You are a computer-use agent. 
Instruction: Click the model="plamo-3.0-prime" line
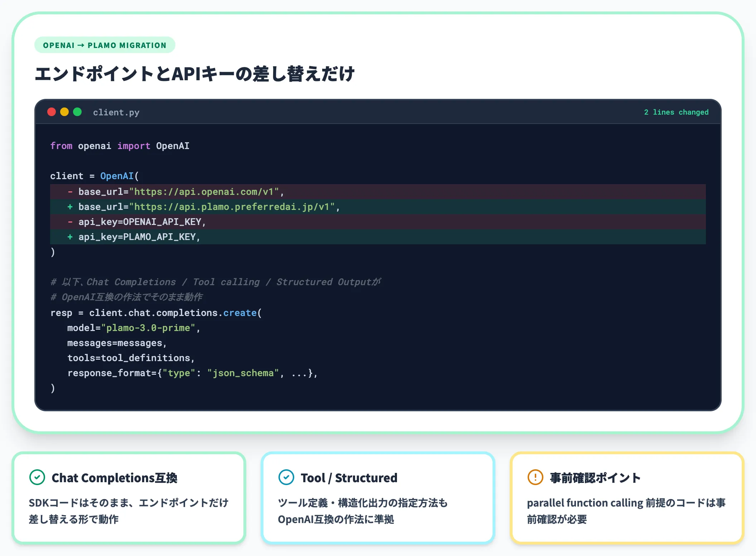point(134,328)
